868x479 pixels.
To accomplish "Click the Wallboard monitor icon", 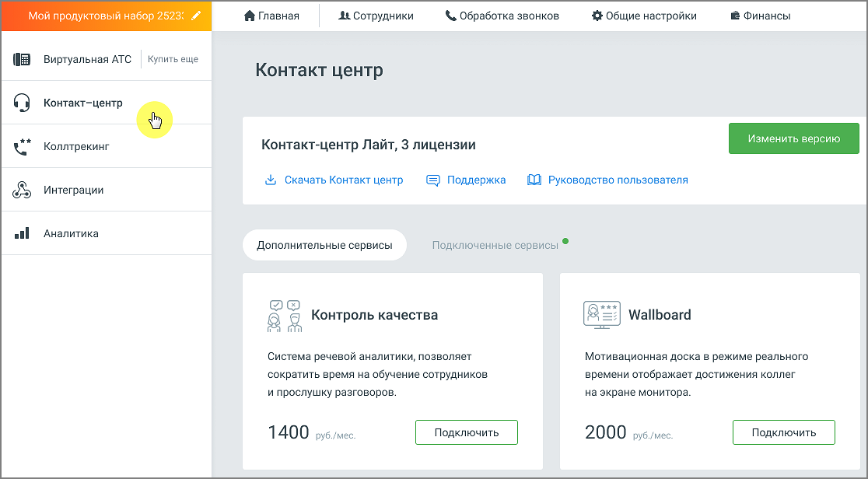I will tap(602, 315).
